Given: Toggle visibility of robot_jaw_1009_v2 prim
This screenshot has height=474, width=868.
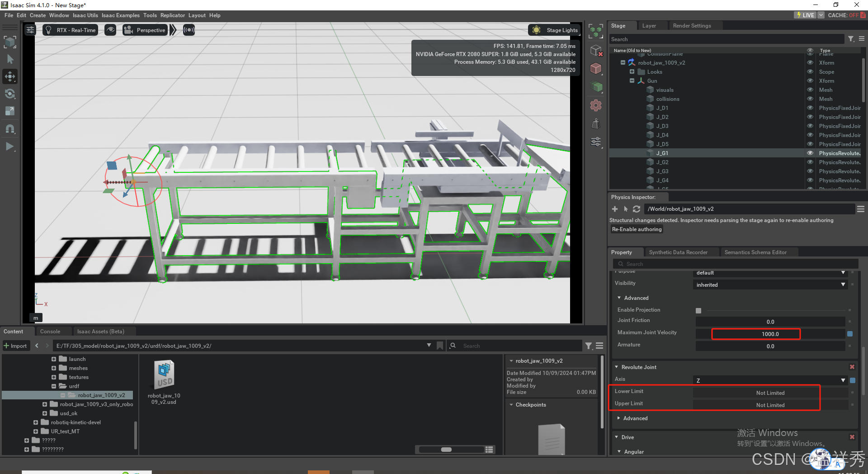Looking at the screenshot, I should click(x=810, y=62).
